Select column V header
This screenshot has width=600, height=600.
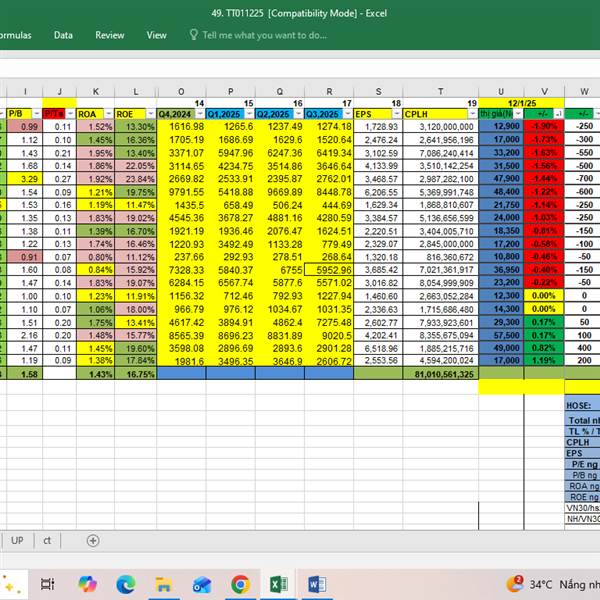point(545,92)
